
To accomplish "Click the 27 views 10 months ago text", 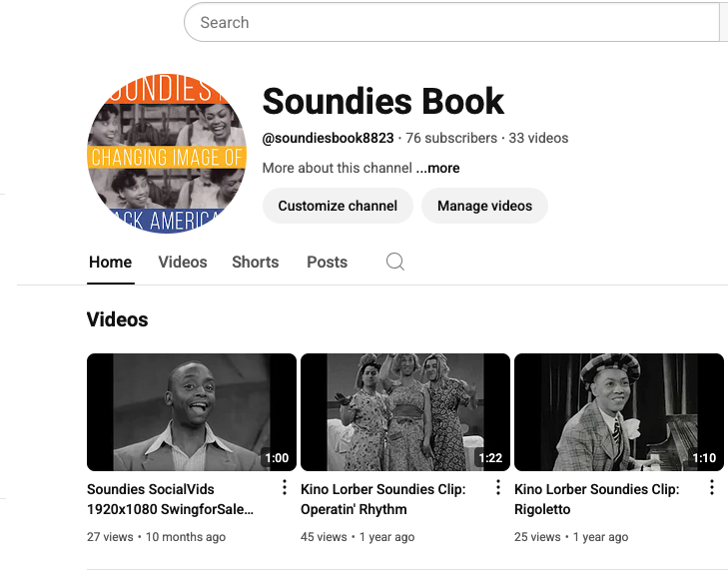I will pos(156,537).
